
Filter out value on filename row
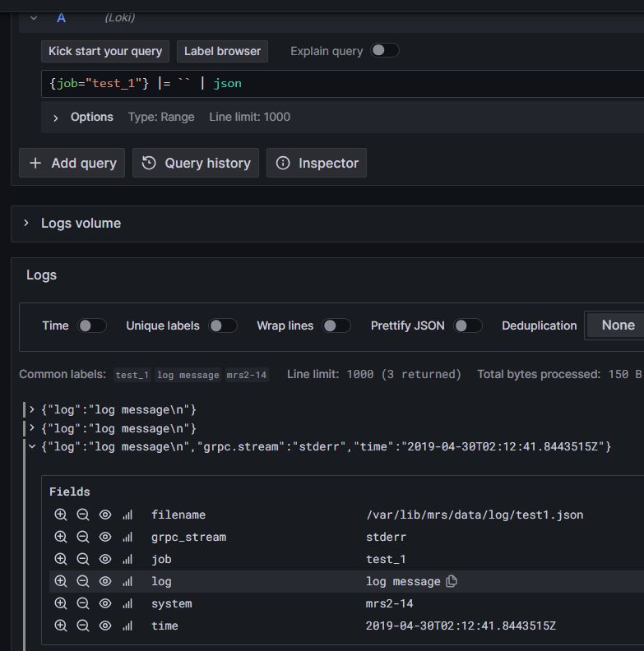coord(83,515)
